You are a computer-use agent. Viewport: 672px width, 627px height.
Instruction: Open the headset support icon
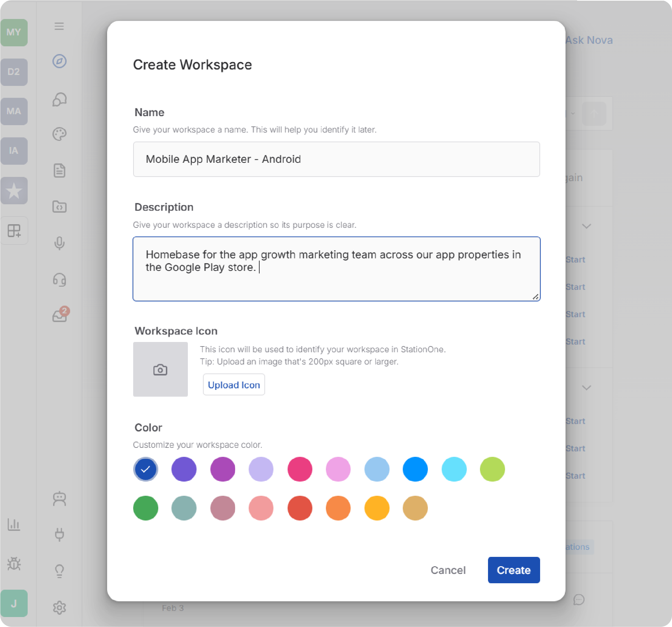click(x=59, y=280)
